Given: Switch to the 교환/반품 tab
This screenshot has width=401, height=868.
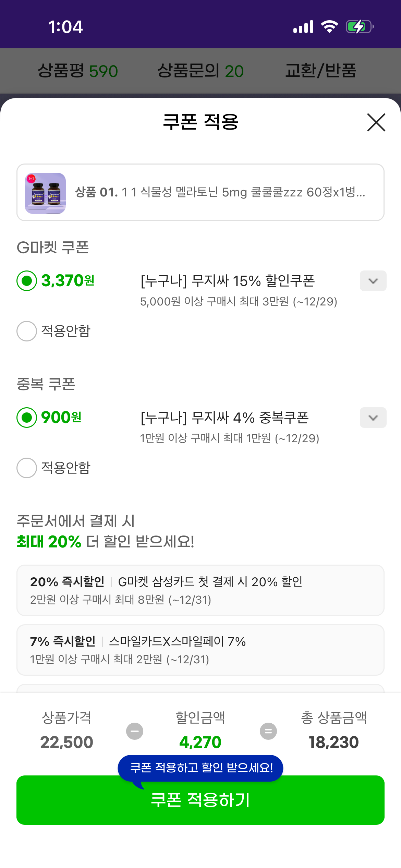Looking at the screenshot, I should (320, 71).
